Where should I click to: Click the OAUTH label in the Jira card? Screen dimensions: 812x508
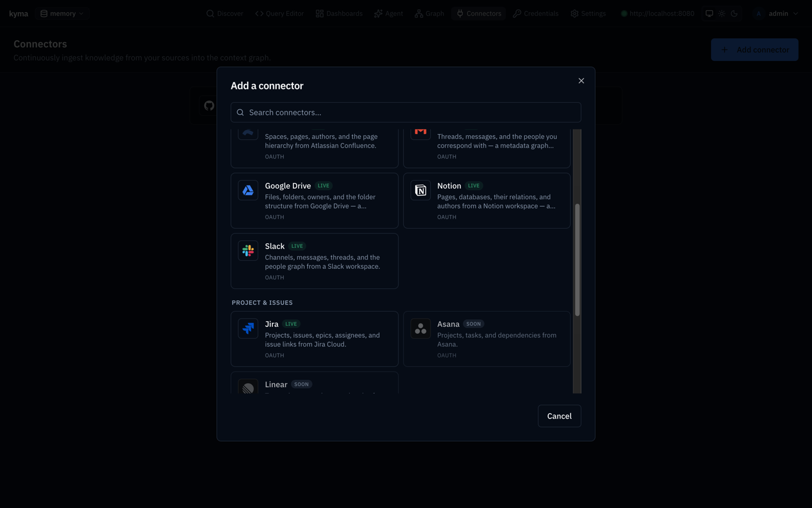(x=274, y=355)
